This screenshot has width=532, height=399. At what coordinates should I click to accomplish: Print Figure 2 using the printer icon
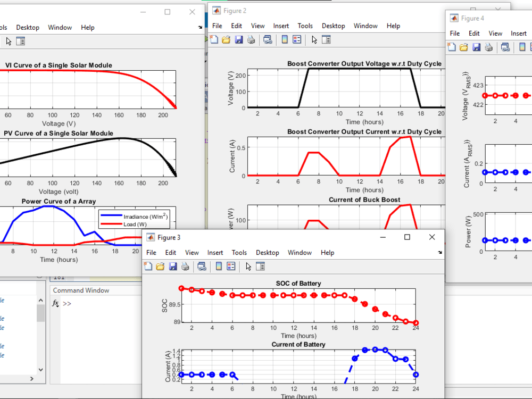pyautogui.click(x=251, y=39)
